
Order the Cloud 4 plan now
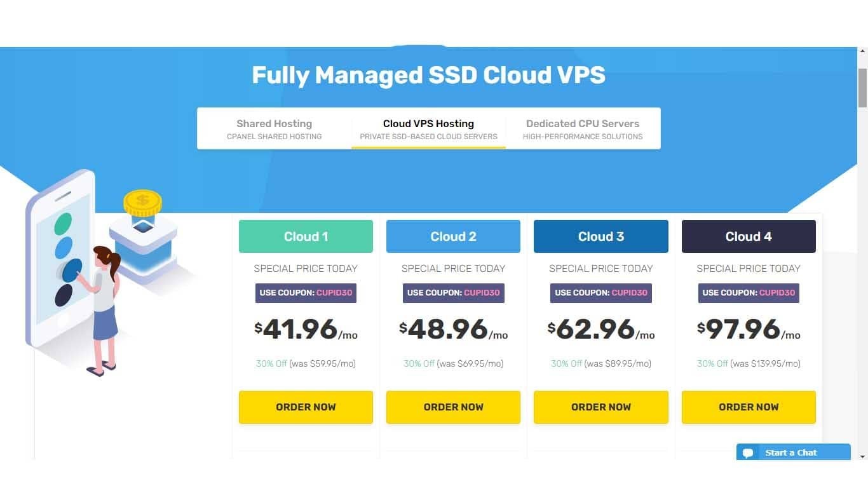[x=749, y=407]
